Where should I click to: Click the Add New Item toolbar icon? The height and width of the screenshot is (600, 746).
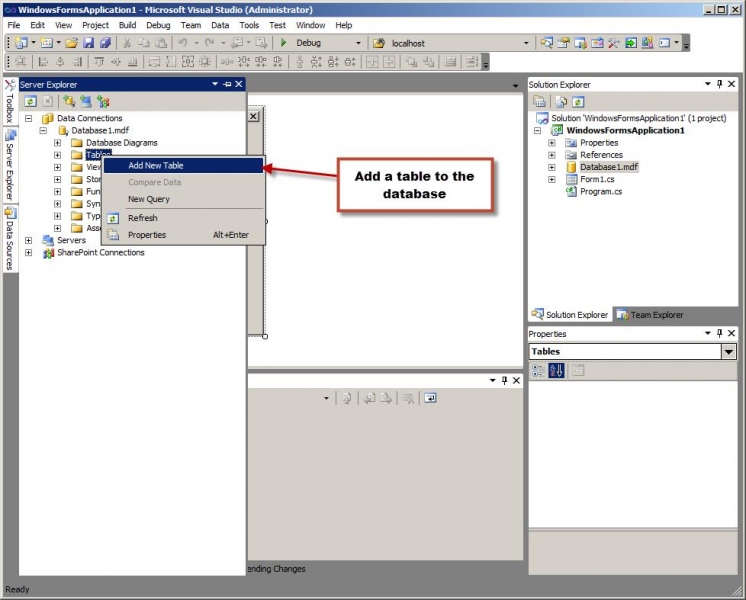point(46,43)
